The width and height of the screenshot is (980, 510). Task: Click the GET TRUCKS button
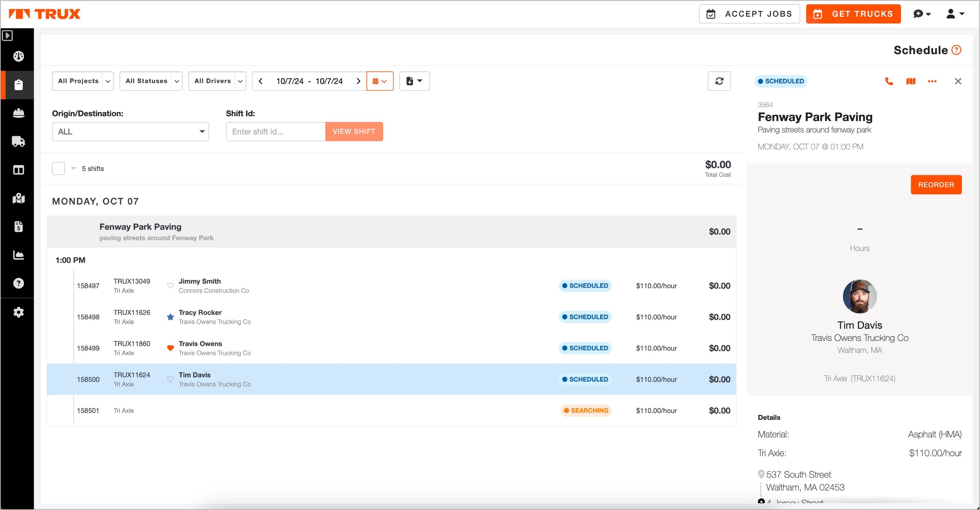click(x=853, y=14)
